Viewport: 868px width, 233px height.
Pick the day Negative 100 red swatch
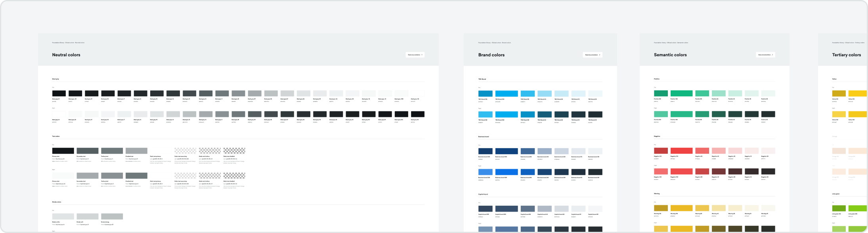681,151
